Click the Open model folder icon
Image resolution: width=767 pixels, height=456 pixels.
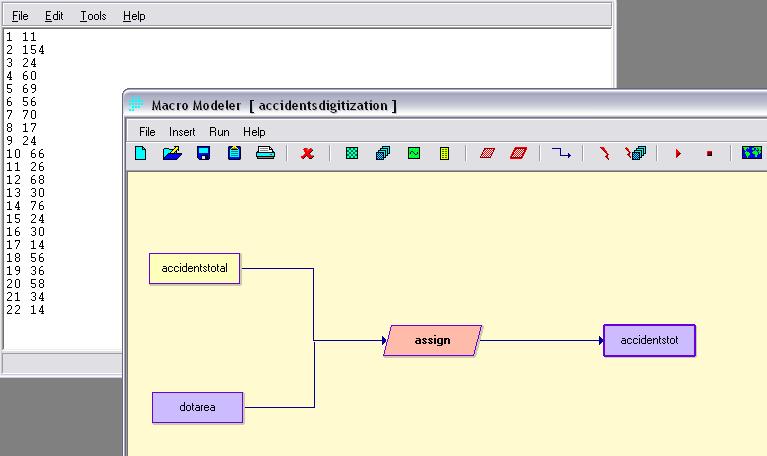172,153
